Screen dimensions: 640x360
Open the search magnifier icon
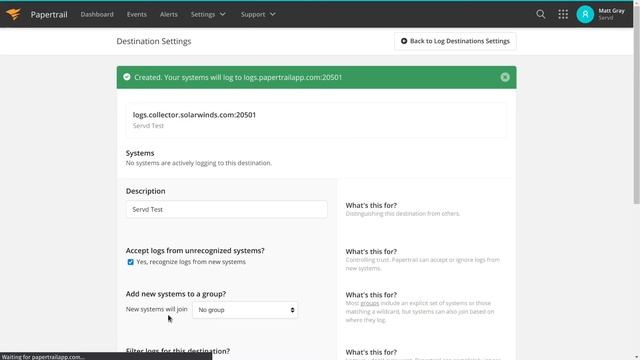pos(540,14)
